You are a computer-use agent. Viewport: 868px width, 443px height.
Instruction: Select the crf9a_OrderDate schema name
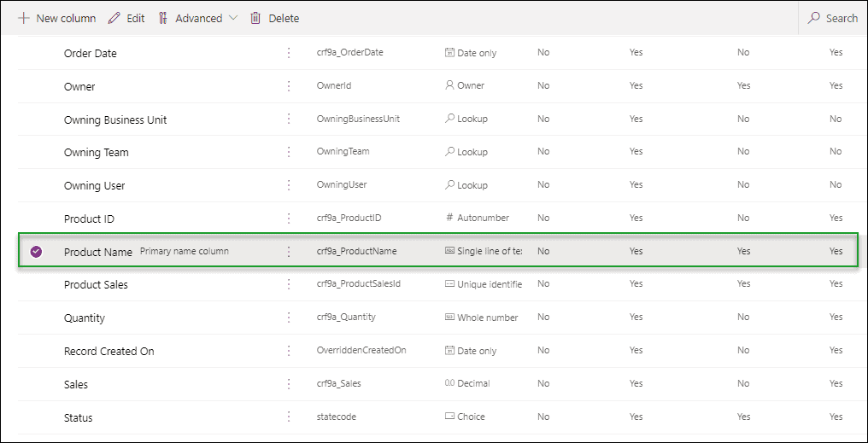tap(350, 53)
